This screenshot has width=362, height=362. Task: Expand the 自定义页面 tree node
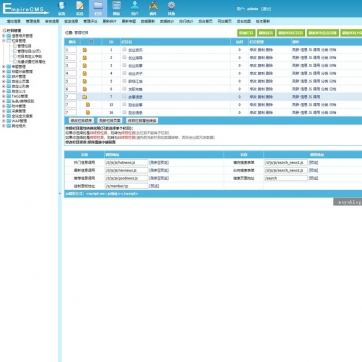point(4,81)
